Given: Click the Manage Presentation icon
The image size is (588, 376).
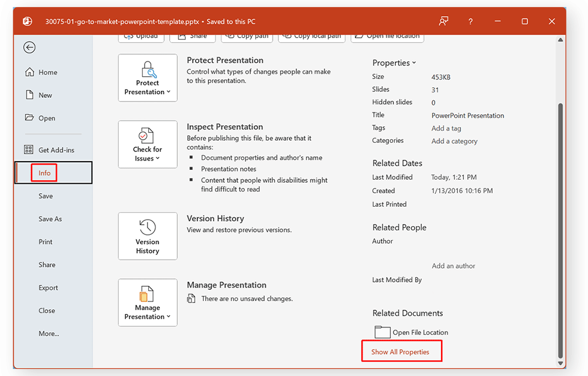Looking at the screenshot, I should pyautogui.click(x=147, y=293).
